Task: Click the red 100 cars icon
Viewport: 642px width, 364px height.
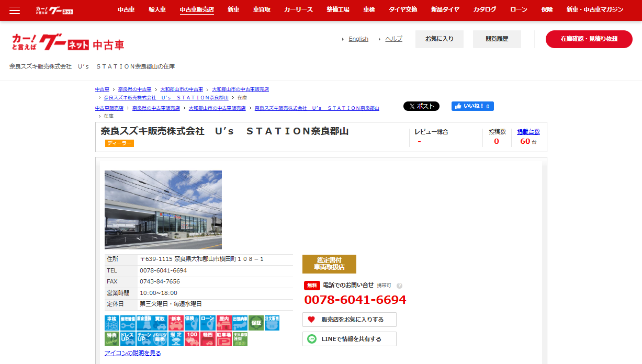Action: pos(192,339)
